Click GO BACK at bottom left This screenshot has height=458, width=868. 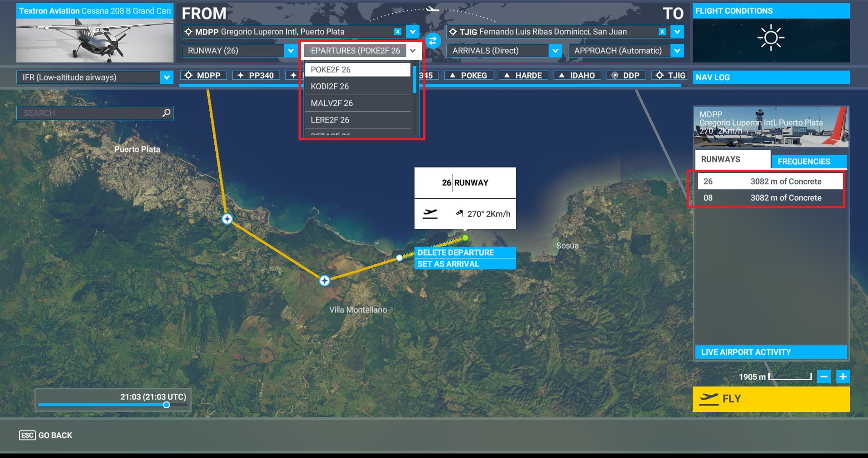45,435
